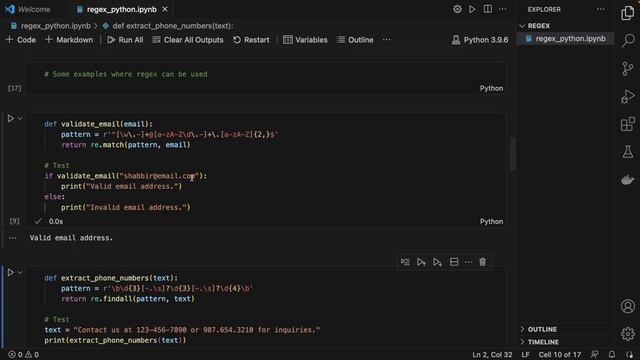This screenshot has width=640, height=360.
Task: Change language mode of validate_email cell
Action: click(x=491, y=221)
